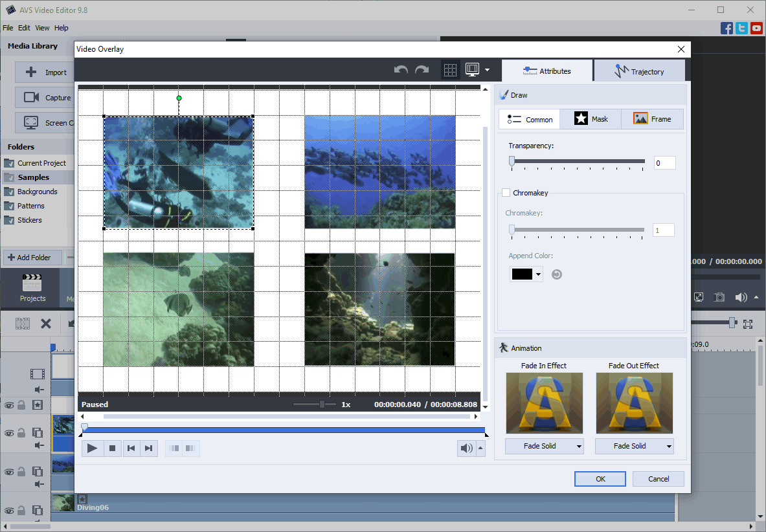766x532 pixels.
Task: Toggle the grid overlay in Video Overlay preview
Action: pyautogui.click(x=451, y=69)
